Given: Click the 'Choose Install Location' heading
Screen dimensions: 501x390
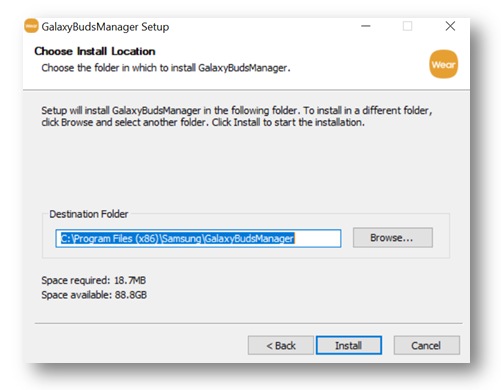Looking at the screenshot, I should 95,51.
